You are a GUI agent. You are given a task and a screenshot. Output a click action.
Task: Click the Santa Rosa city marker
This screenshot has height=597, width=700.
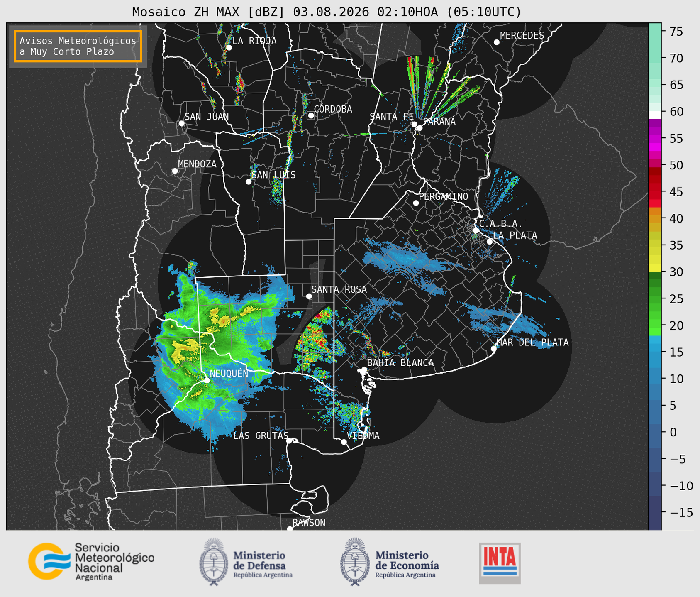(309, 296)
